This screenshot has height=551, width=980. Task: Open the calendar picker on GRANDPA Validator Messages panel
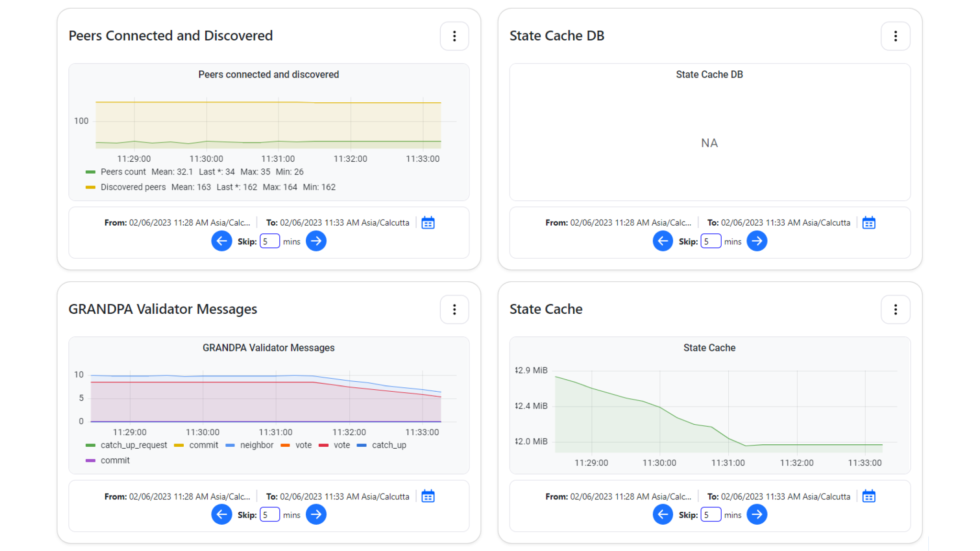pos(427,496)
